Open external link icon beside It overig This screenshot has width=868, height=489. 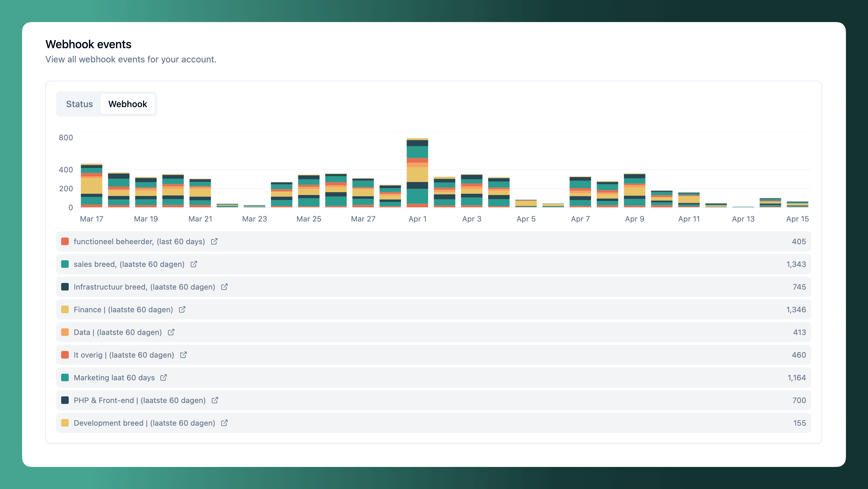click(x=183, y=355)
